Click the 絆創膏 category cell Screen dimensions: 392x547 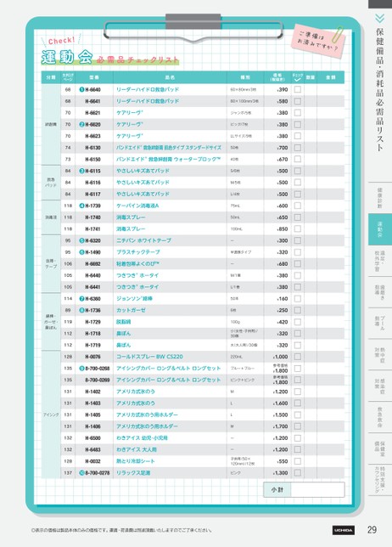(x=51, y=125)
